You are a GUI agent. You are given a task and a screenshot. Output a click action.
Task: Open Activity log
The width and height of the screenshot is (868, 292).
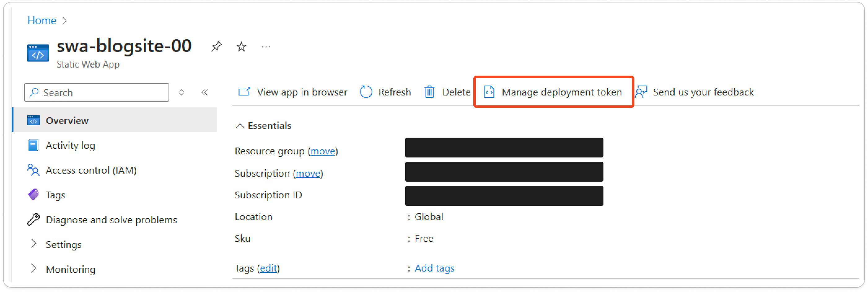coord(70,145)
